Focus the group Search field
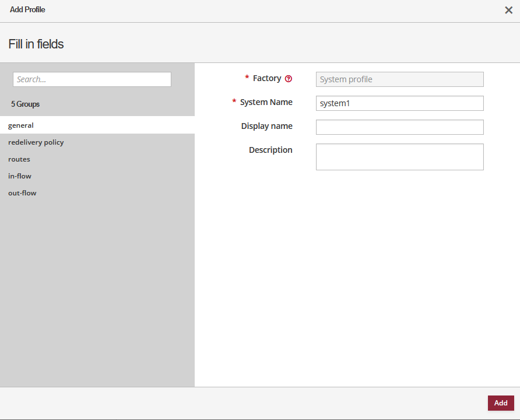 [92, 79]
